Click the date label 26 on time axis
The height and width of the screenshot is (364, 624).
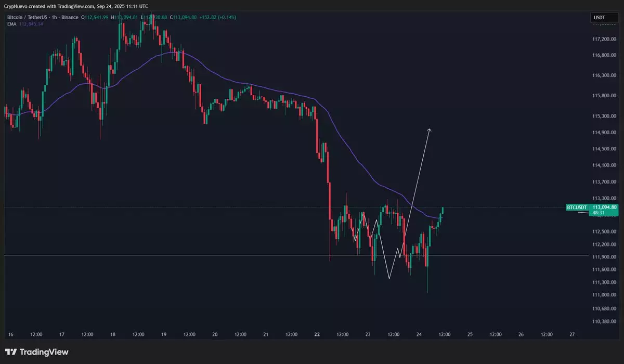[521, 334]
